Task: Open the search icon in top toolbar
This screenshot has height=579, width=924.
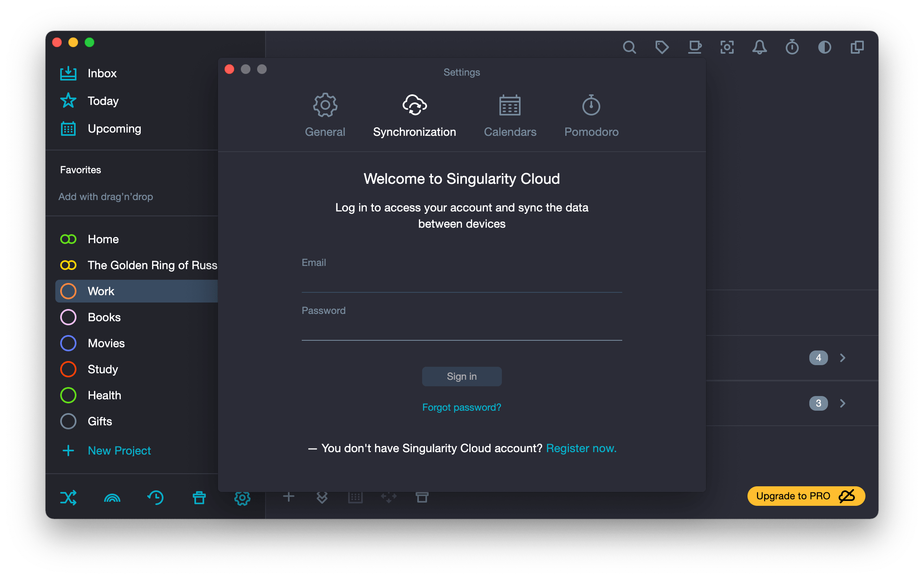Action: point(629,48)
